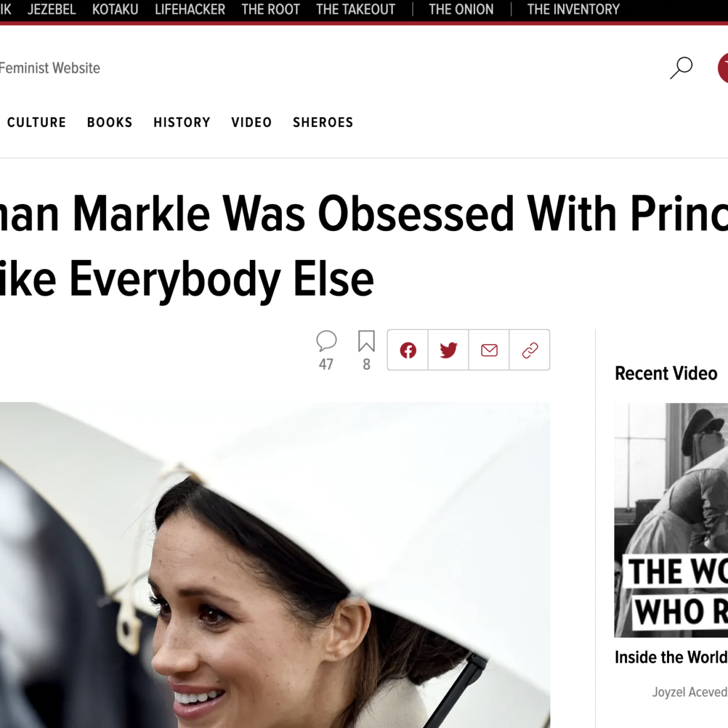This screenshot has width=728, height=728.
Task: Open the comments speech bubble icon
Action: [326, 341]
